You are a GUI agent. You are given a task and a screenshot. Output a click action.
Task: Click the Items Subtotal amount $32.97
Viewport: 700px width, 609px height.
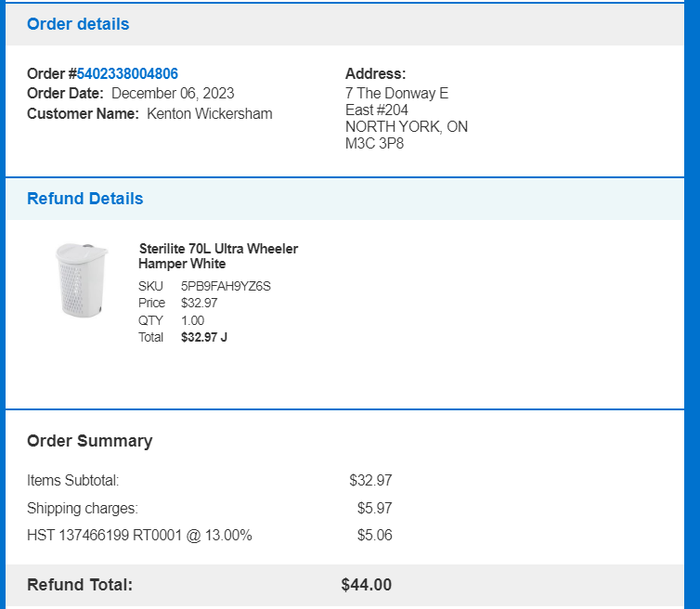pos(370,480)
